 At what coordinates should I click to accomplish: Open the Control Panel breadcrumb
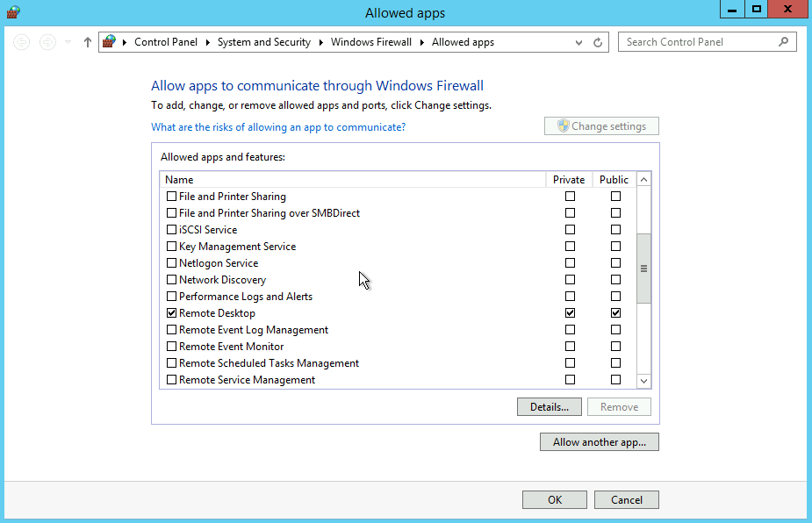[166, 42]
